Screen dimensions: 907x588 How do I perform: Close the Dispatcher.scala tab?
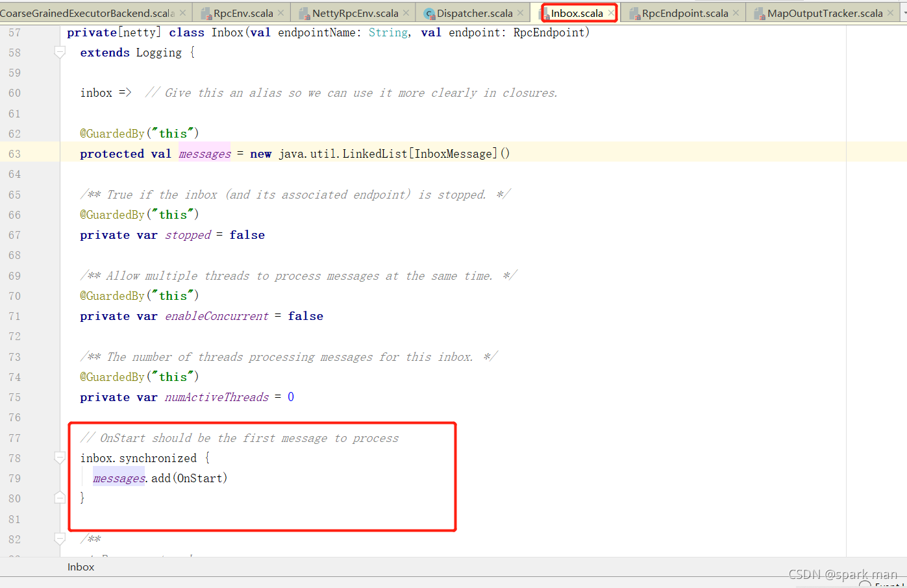coord(521,13)
